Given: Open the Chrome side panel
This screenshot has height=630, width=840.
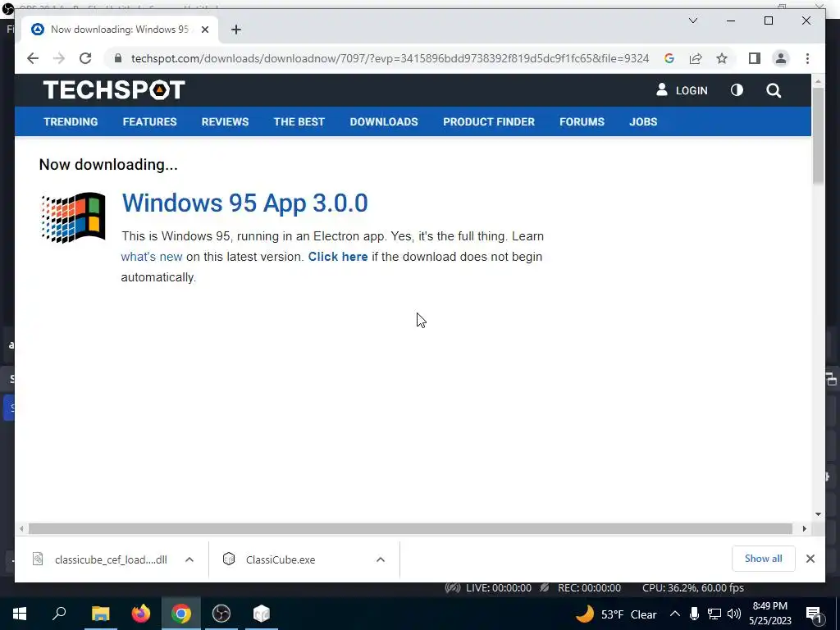Looking at the screenshot, I should point(755,58).
